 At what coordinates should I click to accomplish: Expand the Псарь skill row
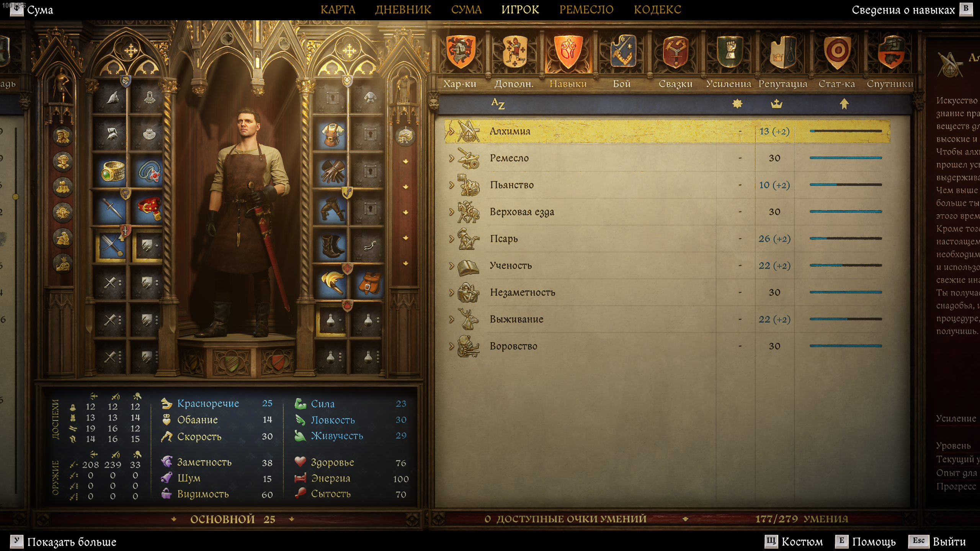451,239
